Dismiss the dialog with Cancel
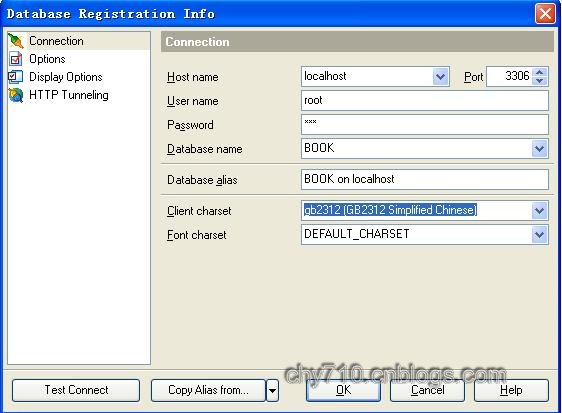562x413 pixels. (x=427, y=390)
